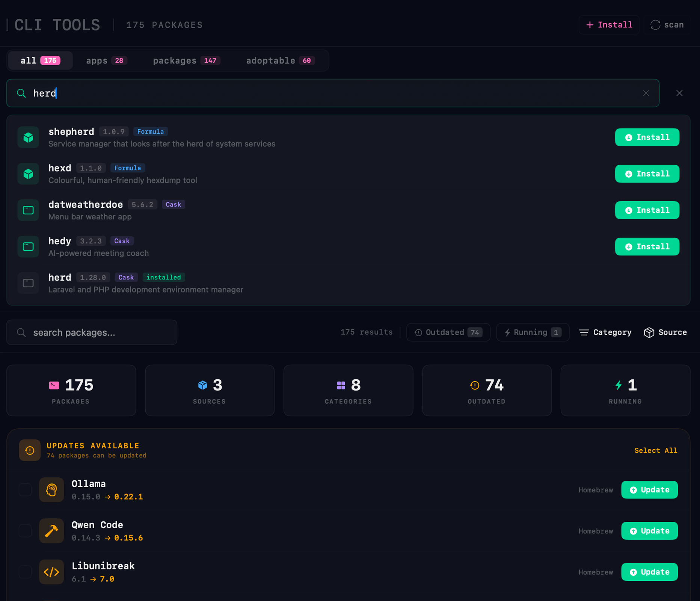Click the purple grid icon beside 8 categories
The width and height of the screenshot is (700, 601).
341,385
